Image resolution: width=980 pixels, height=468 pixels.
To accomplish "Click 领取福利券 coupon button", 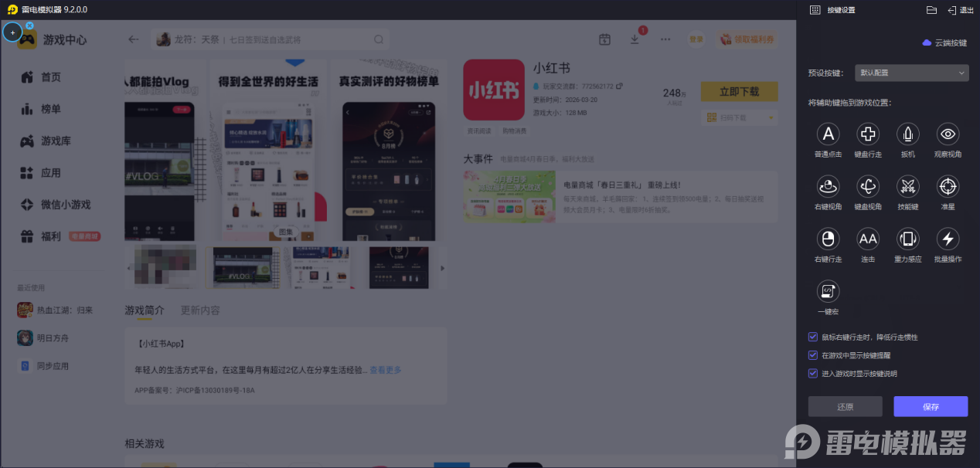I will pyautogui.click(x=746, y=39).
